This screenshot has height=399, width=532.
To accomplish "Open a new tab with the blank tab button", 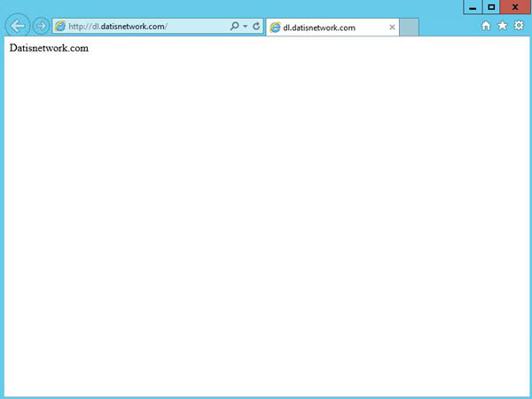I will 409,27.
